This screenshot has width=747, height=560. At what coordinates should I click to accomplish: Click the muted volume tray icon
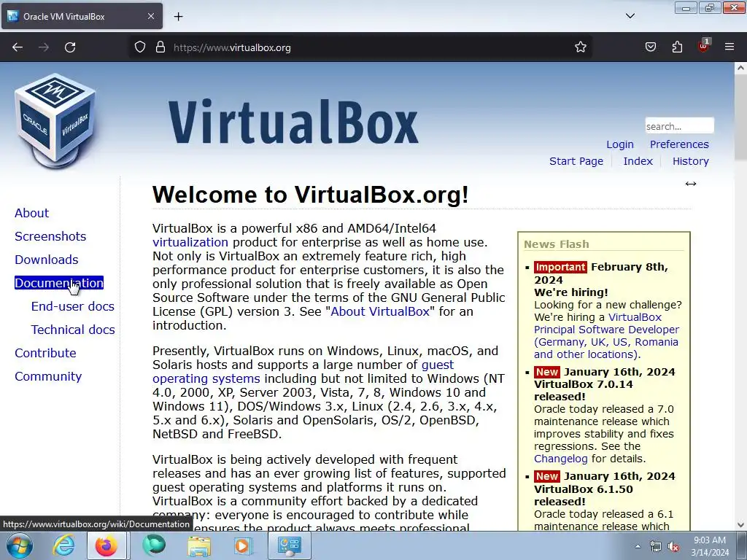[673, 547]
